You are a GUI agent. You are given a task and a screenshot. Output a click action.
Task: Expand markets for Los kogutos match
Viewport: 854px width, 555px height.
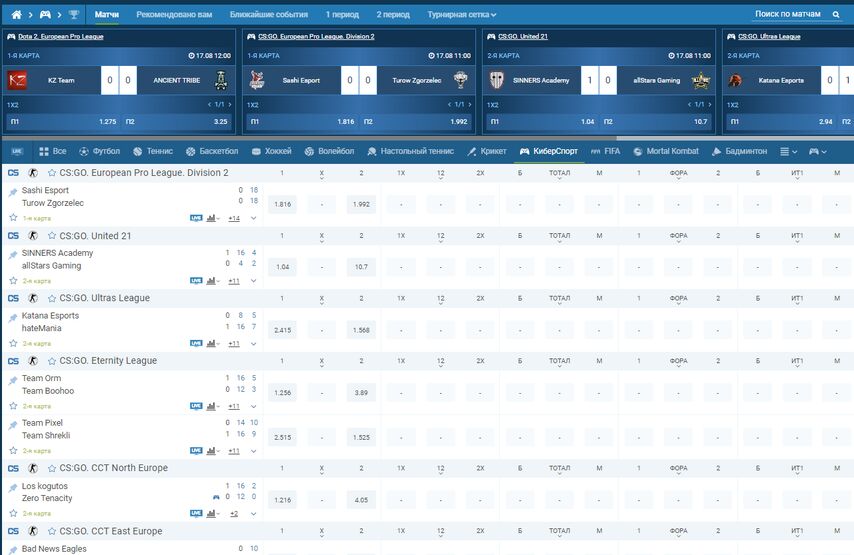(x=253, y=514)
